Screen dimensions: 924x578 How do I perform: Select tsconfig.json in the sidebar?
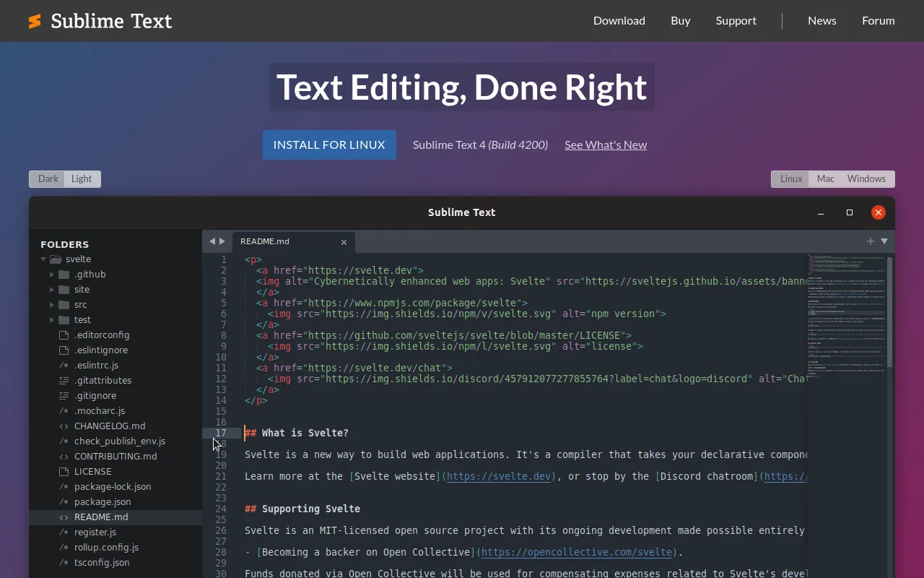point(115,563)
